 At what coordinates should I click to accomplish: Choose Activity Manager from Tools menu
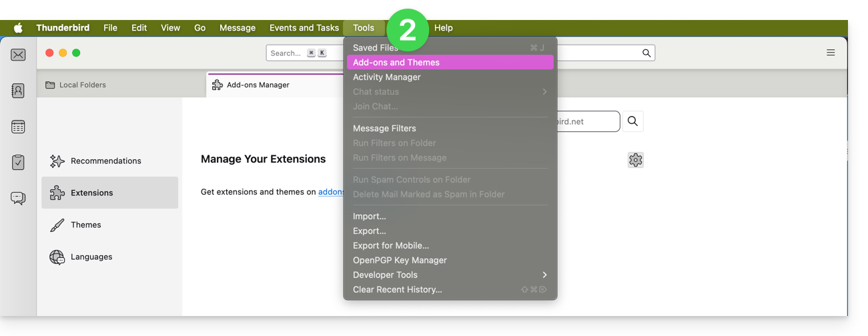[387, 77]
